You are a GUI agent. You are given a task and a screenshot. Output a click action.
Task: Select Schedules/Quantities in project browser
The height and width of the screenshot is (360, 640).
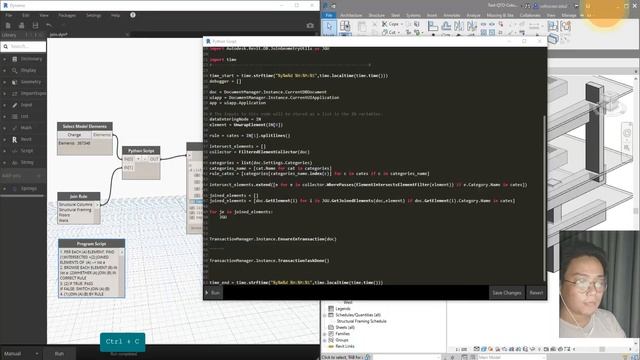click(357, 315)
